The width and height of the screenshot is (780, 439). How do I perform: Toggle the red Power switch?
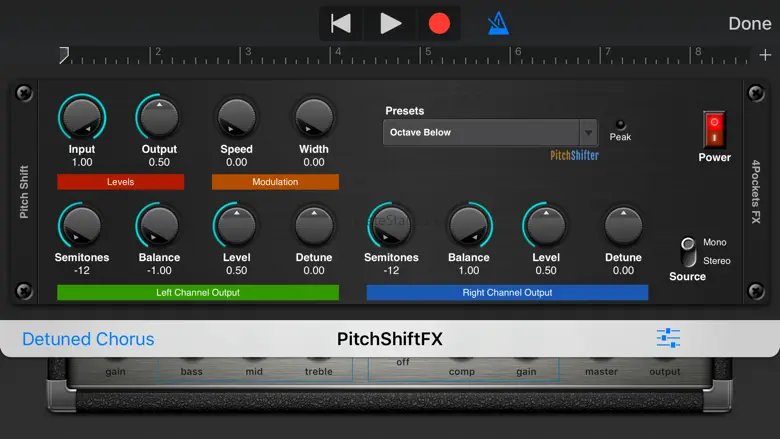point(714,129)
